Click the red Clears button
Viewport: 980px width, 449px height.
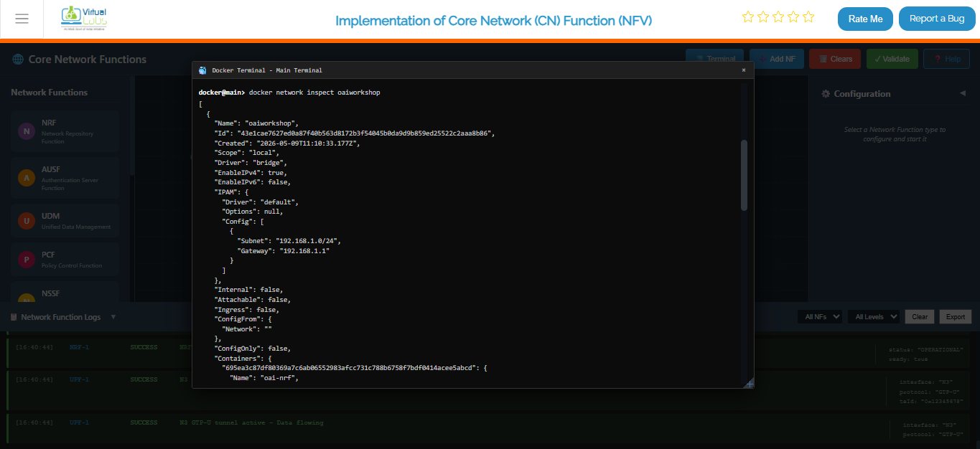(835, 59)
